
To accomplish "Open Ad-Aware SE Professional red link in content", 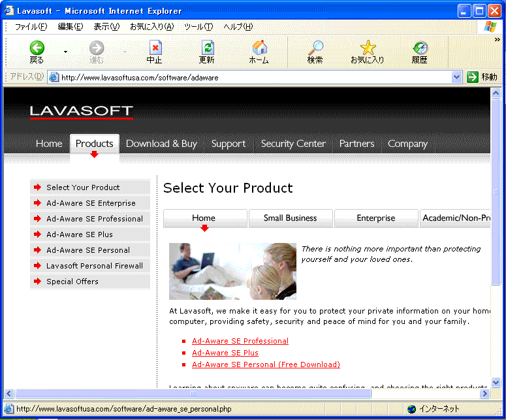I will pyautogui.click(x=240, y=341).
